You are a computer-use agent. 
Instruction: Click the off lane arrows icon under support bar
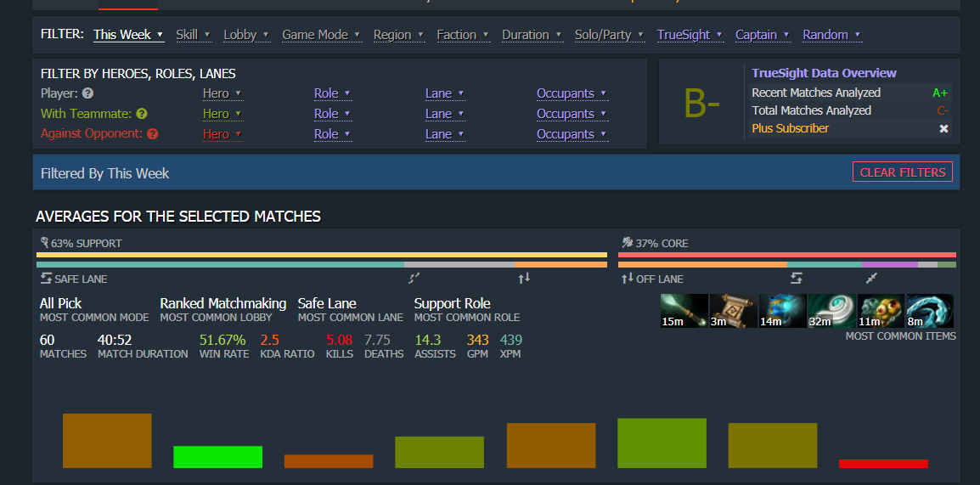[524, 278]
